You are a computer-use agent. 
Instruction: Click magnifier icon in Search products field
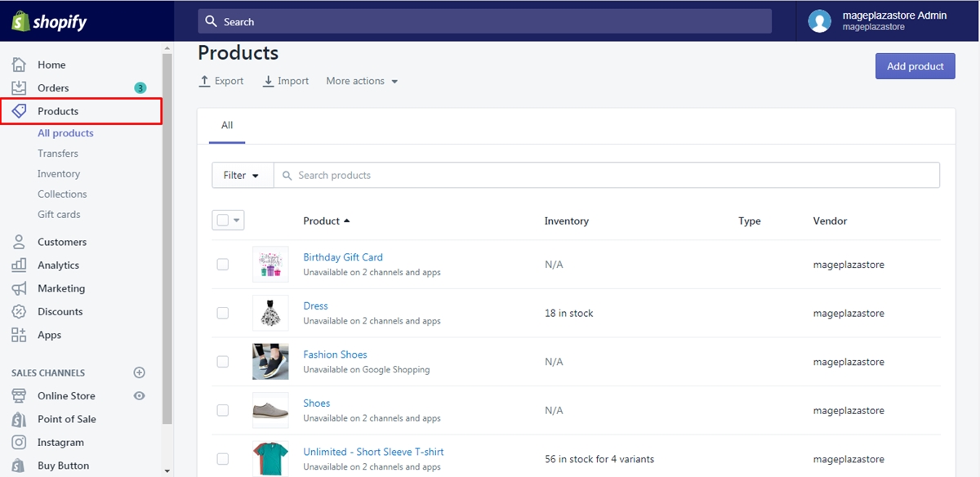287,175
